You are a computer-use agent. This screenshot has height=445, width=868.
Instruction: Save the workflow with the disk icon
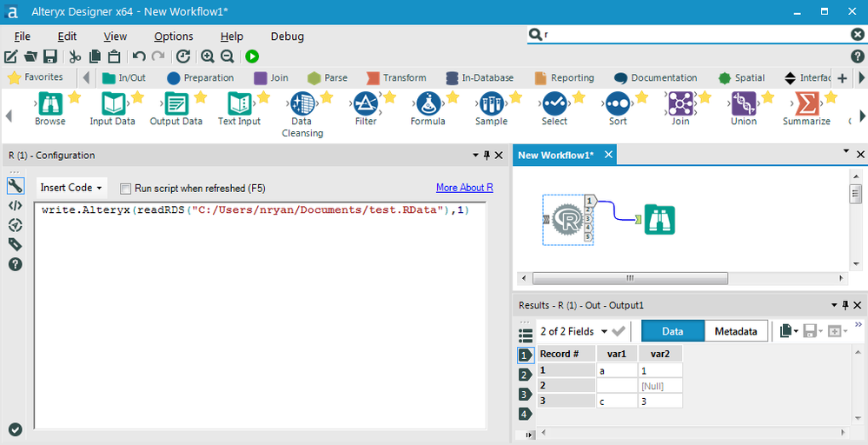tap(50, 56)
